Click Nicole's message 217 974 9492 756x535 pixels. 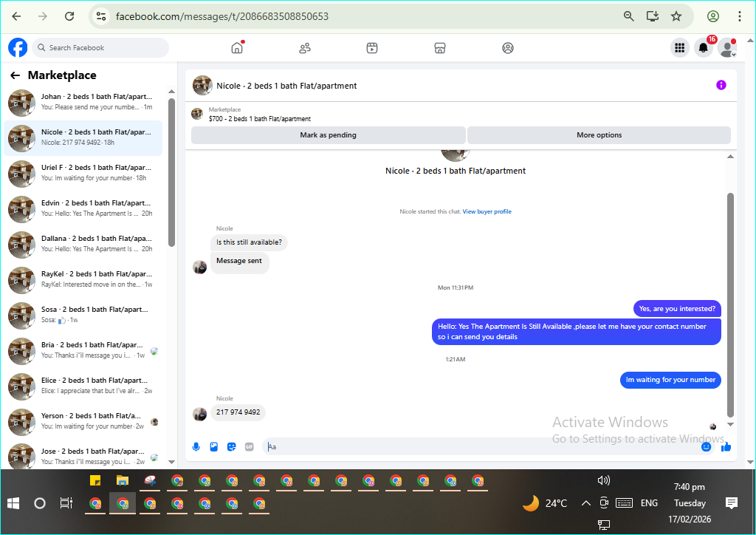238,412
